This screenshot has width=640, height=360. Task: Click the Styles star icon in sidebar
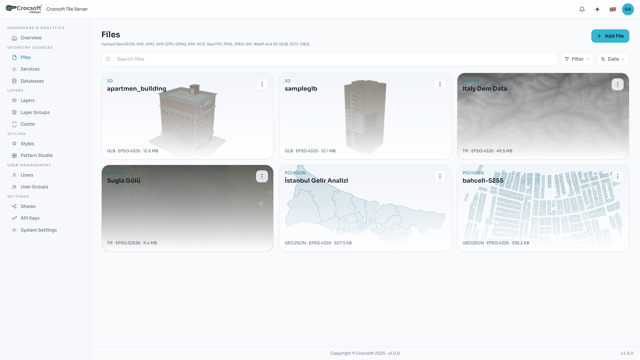(14, 144)
